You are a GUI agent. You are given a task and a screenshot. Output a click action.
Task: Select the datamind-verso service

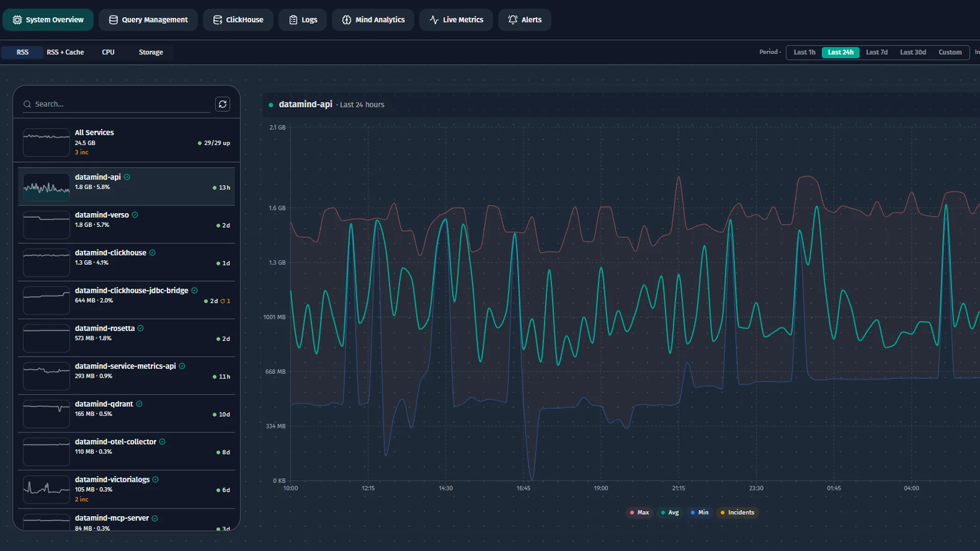[x=127, y=224]
